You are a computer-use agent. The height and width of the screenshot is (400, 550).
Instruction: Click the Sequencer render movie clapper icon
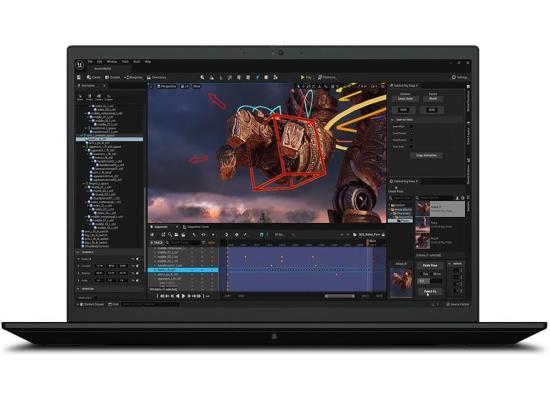[x=183, y=235]
